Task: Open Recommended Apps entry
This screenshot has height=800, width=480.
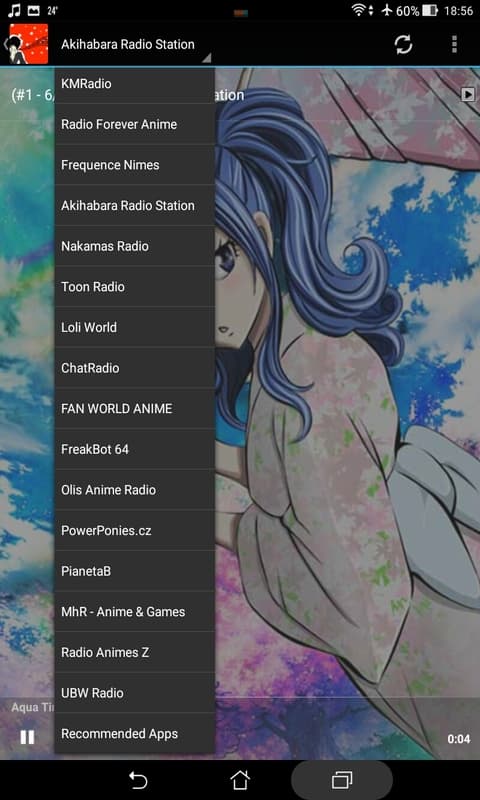Action: (135, 734)
